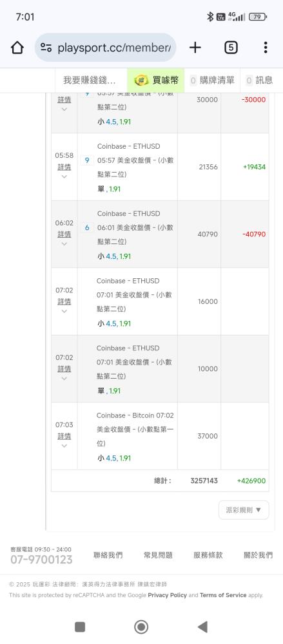Image resolution: width=283 pixels, height=644 pixels.
Task: Tap the site settings icon in address bar
Action: click(46, 48)
